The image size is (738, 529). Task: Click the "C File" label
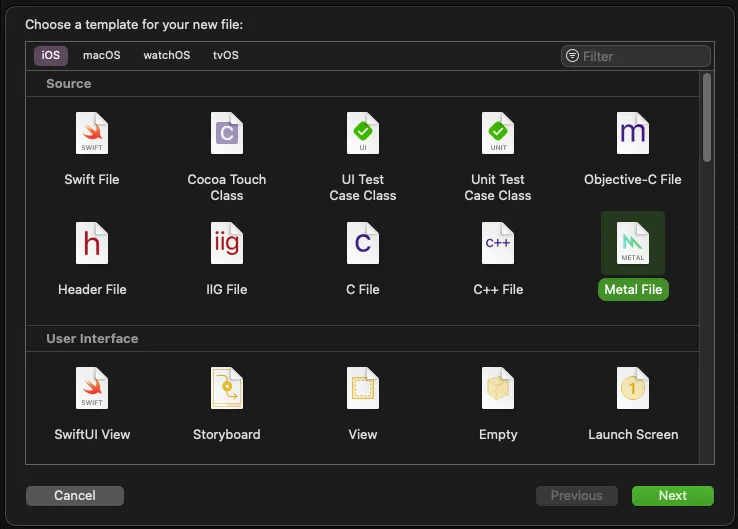click(x=363, y=289)
